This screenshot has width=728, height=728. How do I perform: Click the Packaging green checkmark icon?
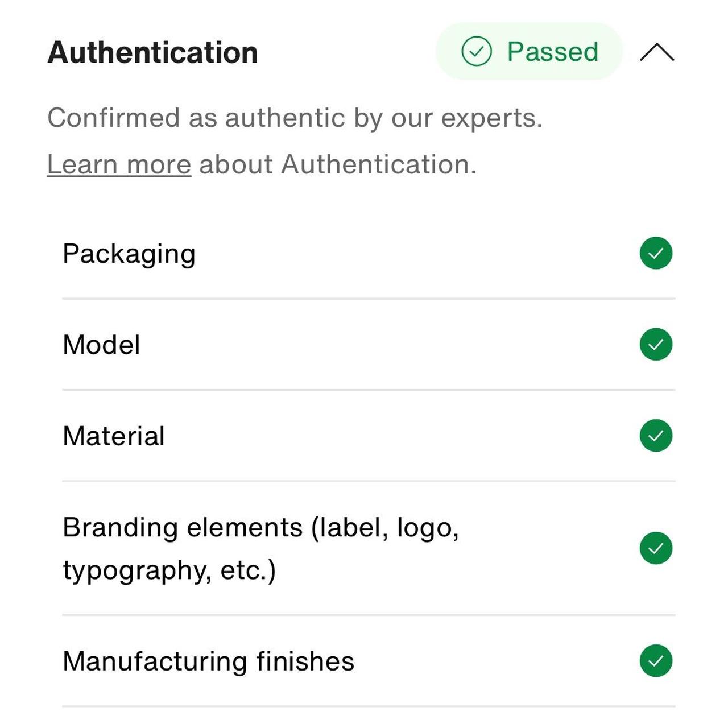tap(656, 253)
